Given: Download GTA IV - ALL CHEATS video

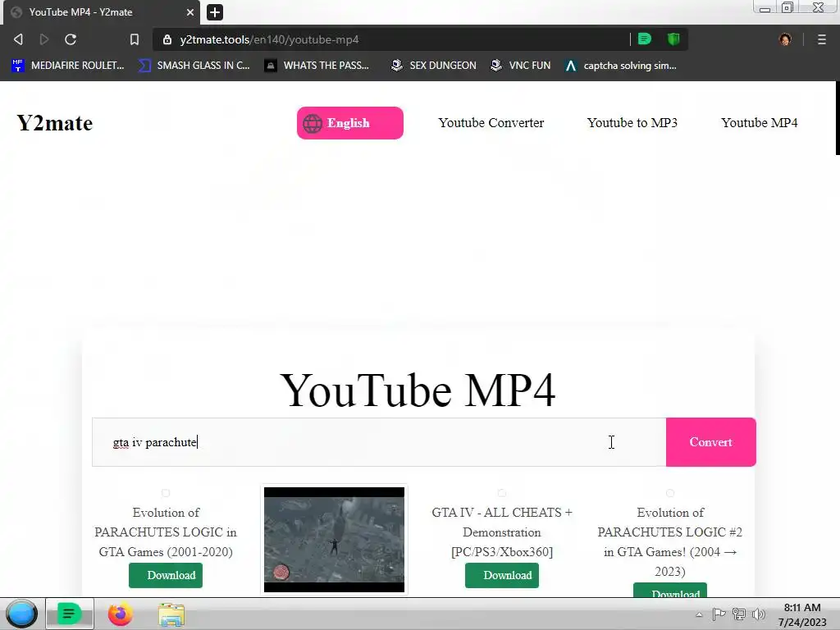Looking at the screenshot, I should coord(502,575).
